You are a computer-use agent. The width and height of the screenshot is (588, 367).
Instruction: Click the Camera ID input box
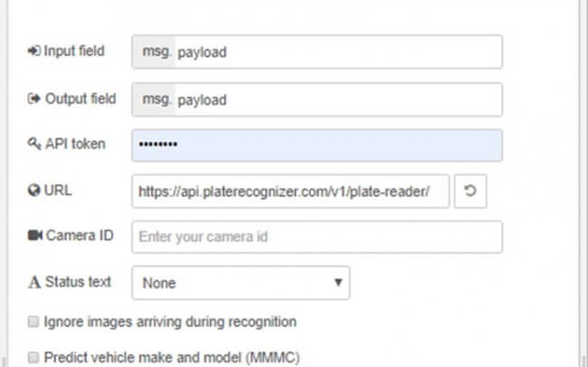(x=317, y=237)
